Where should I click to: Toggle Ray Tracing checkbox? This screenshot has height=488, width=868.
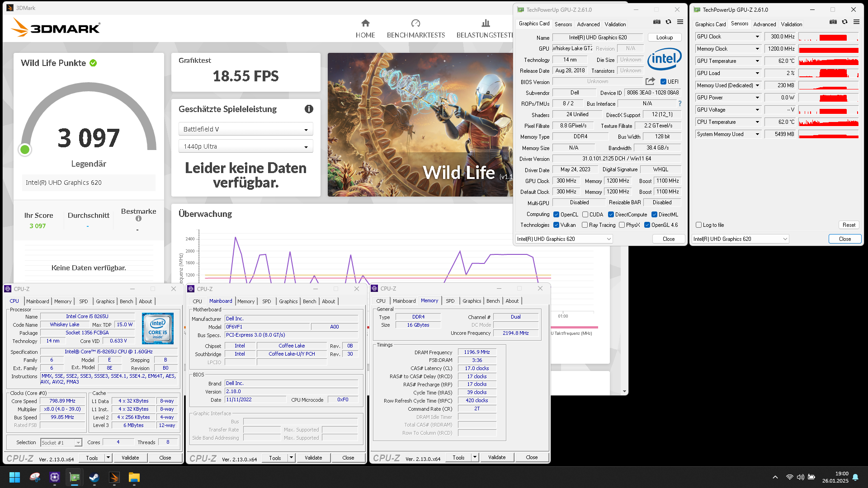tap(585, 225)
